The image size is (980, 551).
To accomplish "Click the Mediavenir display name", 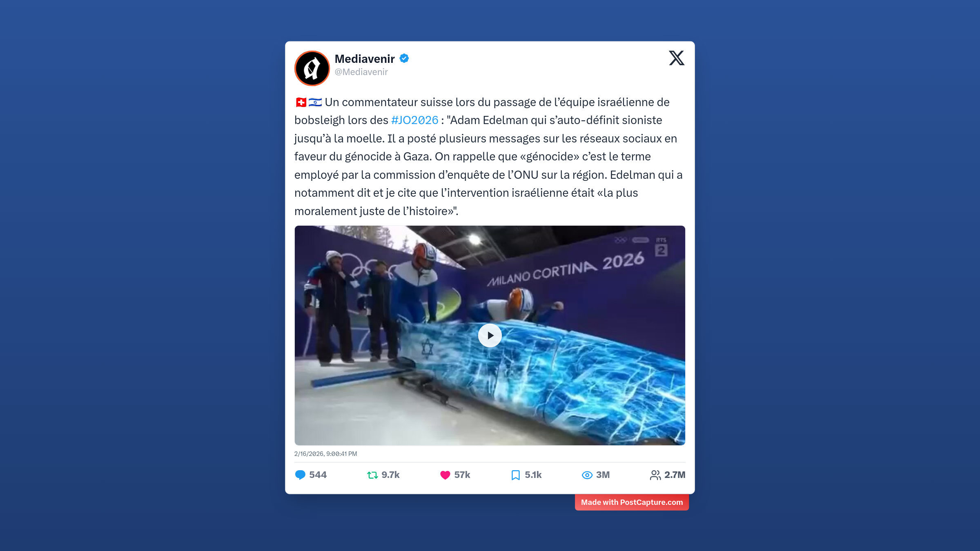I will [x=365, y=59].
